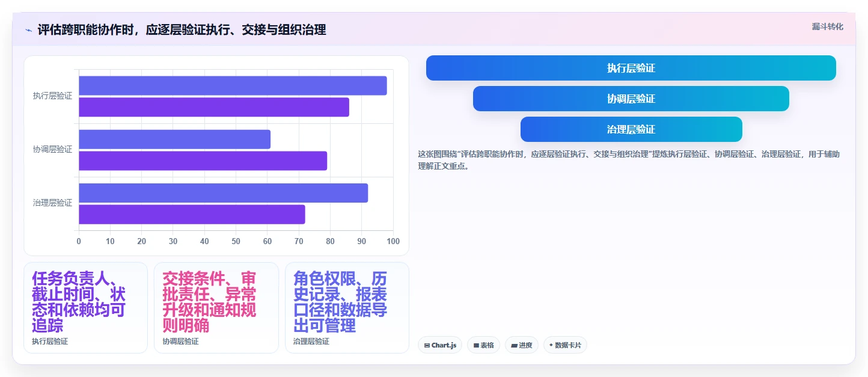
Task: Click the x-axis tick value 100
Action: coord(393,241)
